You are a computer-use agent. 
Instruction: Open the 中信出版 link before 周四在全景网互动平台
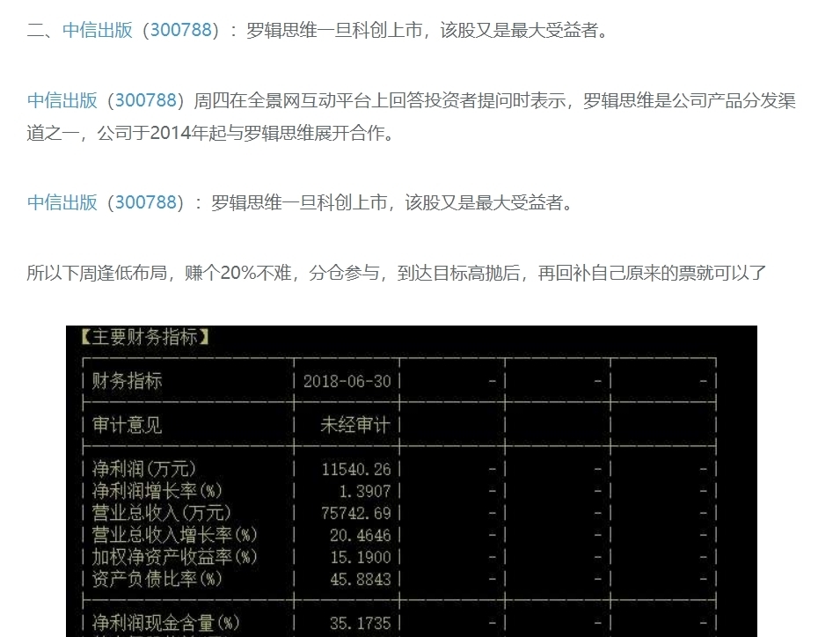pyautogui.click(x=62, y=100)
